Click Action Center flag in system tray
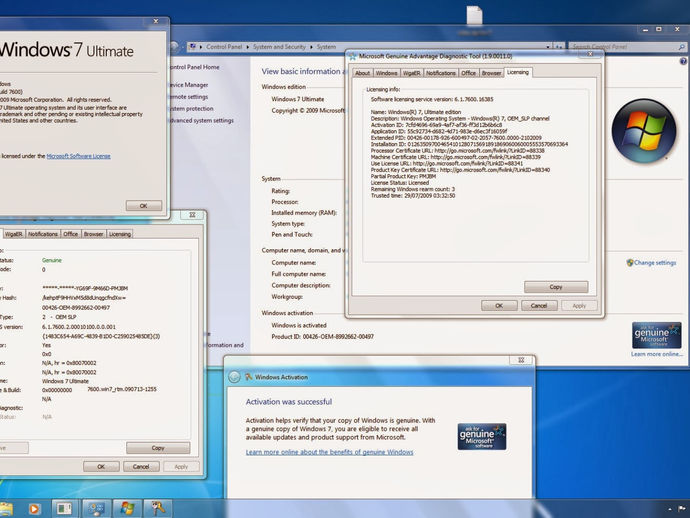The image size is (690, 518). (x=682, y=509)
